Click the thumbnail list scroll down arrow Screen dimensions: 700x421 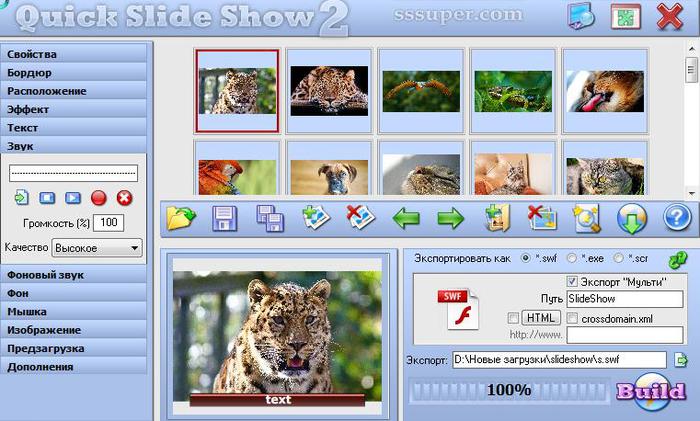pyautogui.click(x=692, y=194)
